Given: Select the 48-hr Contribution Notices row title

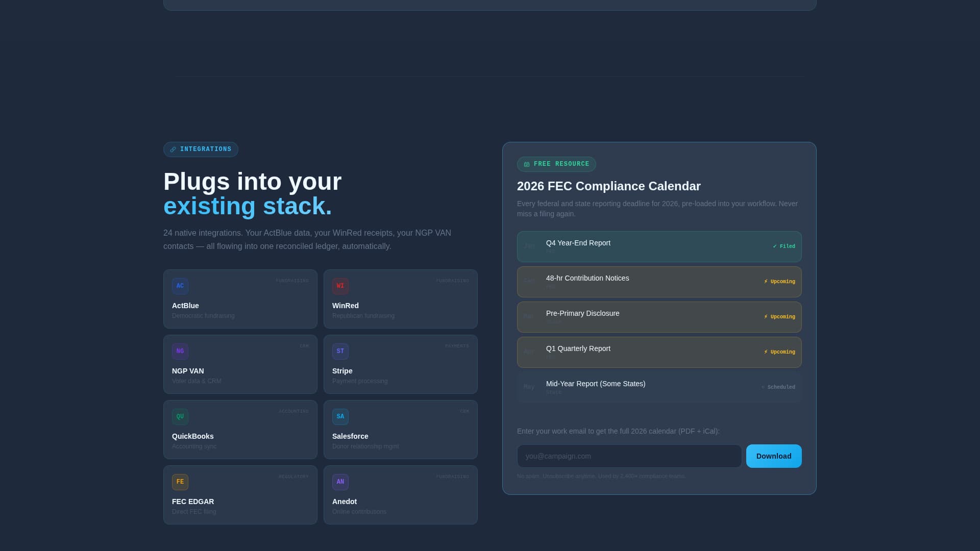Looking at the screenshot, I should pyautogui.click(x=587, y=278).
